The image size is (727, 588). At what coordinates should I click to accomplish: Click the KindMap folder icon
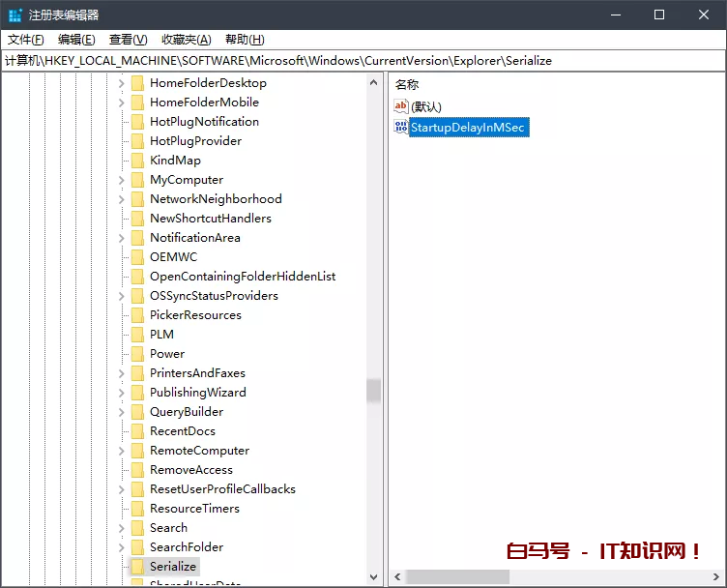137,161
